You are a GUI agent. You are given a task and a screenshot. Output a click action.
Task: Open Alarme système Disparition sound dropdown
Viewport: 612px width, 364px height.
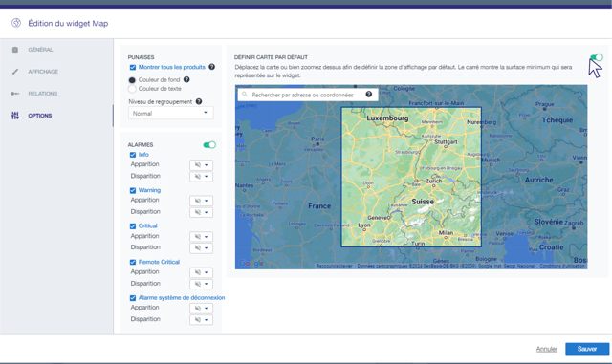pos(201,319)
